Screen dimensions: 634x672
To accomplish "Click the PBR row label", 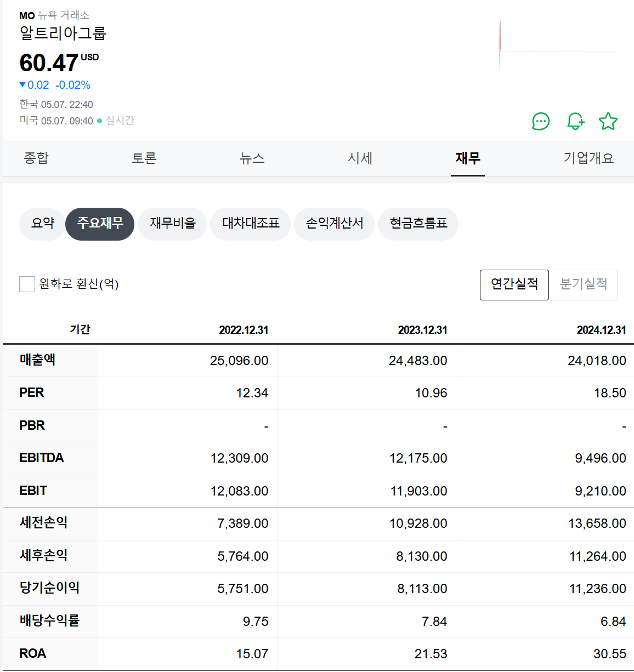I will click(x=32, y=425).
